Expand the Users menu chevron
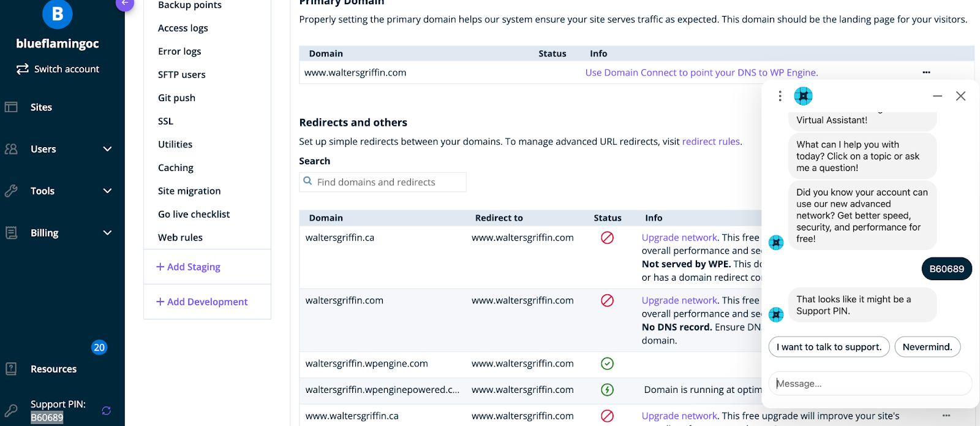The width and height of the screenshot is (980, 426). [107, 149]
